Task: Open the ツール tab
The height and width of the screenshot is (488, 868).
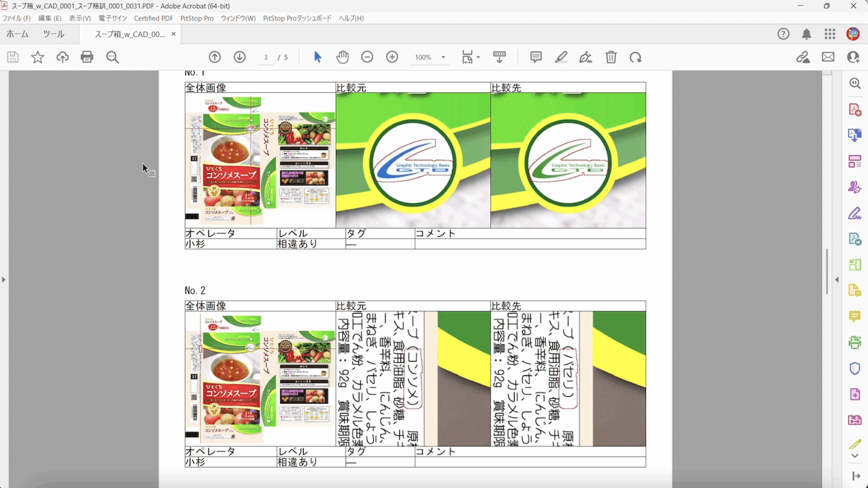Action: tap(53, 34)
